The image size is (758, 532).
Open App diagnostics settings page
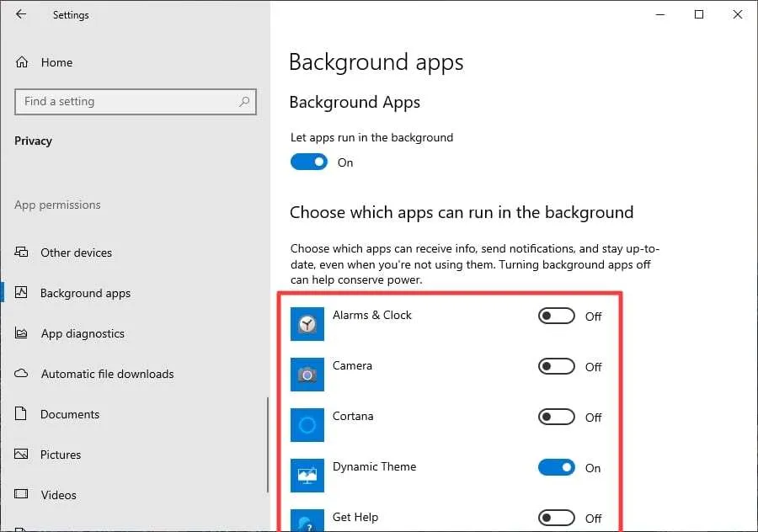click(83, 334)
